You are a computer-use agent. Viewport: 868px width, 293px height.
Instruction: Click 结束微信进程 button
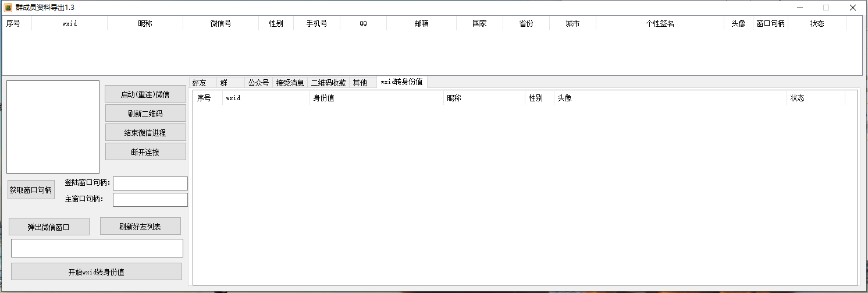[x=145, y=132]
